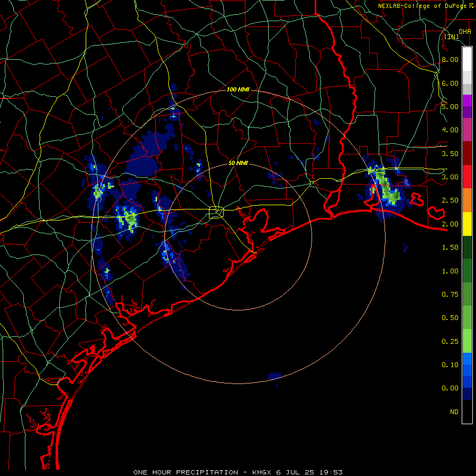
Task: Pick the dark red swatch beside 3.50
Action: point(467,153)
